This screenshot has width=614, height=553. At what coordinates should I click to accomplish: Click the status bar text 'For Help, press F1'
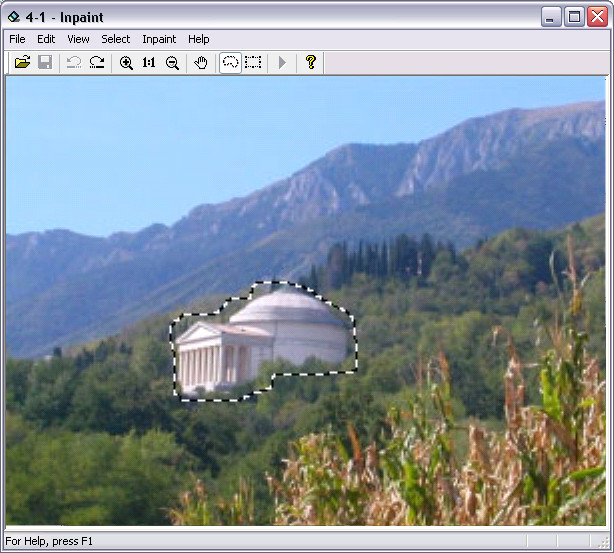point(49,541)
